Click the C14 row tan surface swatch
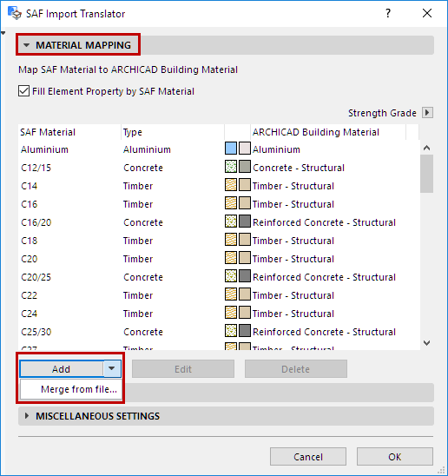The width and height of the screenshot is (448, 476). pos(245,185)
